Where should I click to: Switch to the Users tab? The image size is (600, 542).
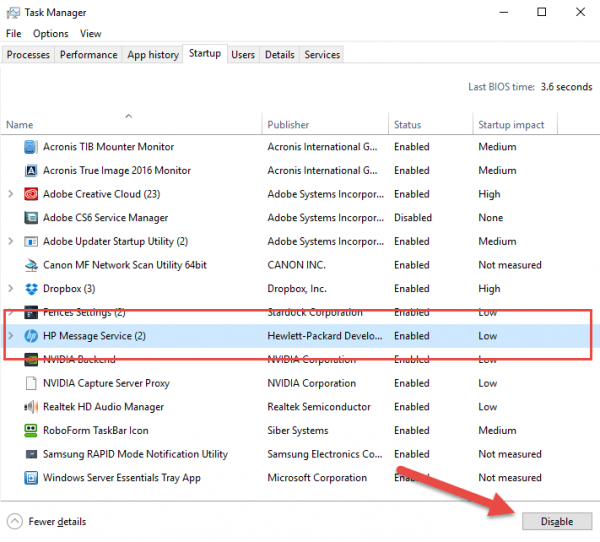243,54
